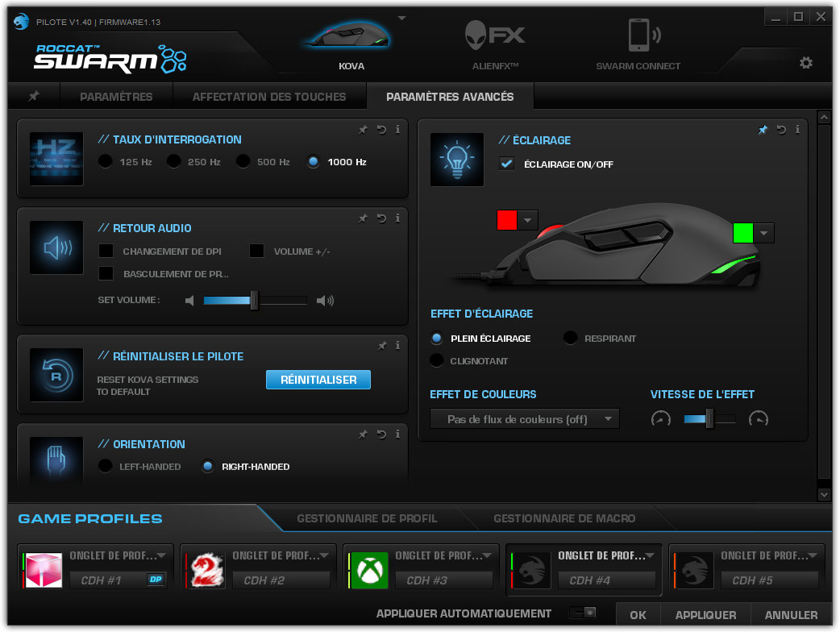This screenshot has height=632, width=840.
Task: Switch to Affectation des touches tab
Action: (269, 97)
